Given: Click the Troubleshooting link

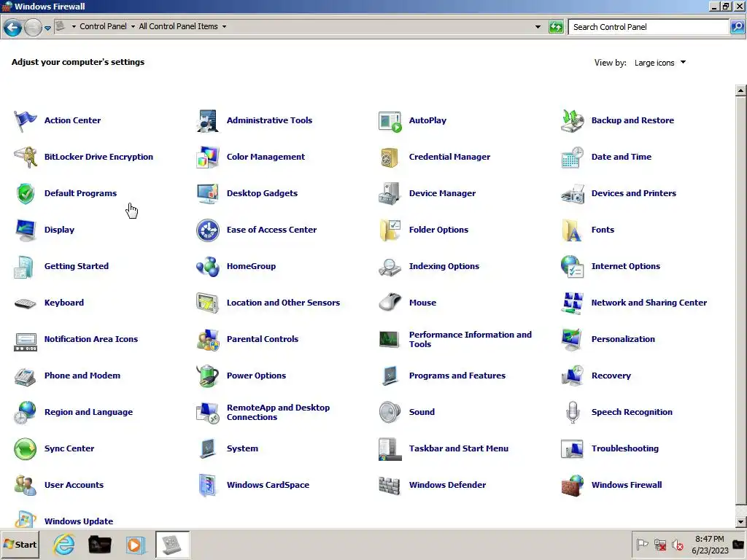Looking at the screenshot, I should pyautogui.click(x=624, y=448).
